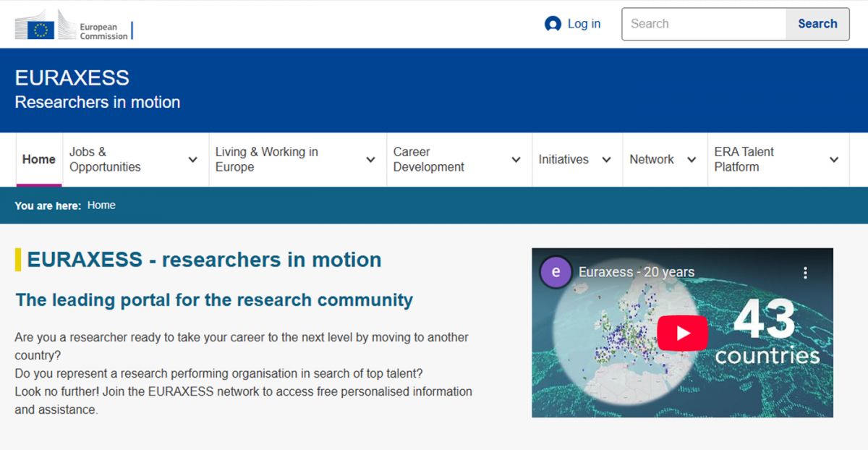The width and height of the screenshot is (868, 450).
Task: Click the Home breadcrumb link
Action: click(101, 205)
